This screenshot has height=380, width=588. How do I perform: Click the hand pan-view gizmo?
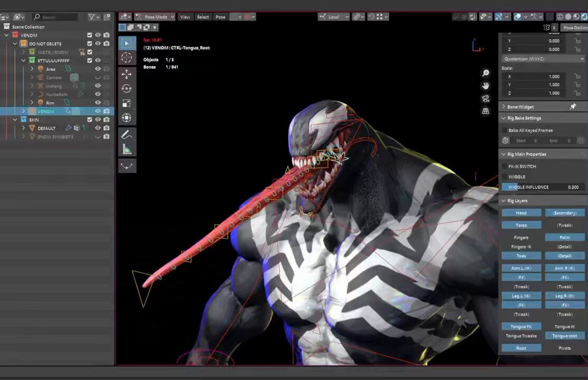[486, 86]
